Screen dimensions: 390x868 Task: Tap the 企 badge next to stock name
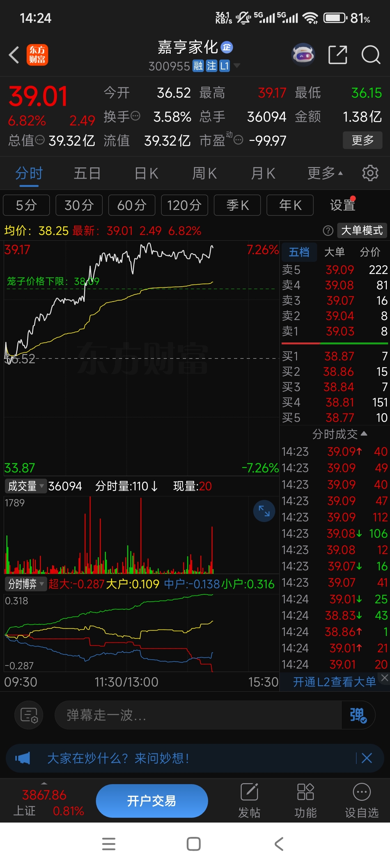pyautogui.click(x=227, y=47)
